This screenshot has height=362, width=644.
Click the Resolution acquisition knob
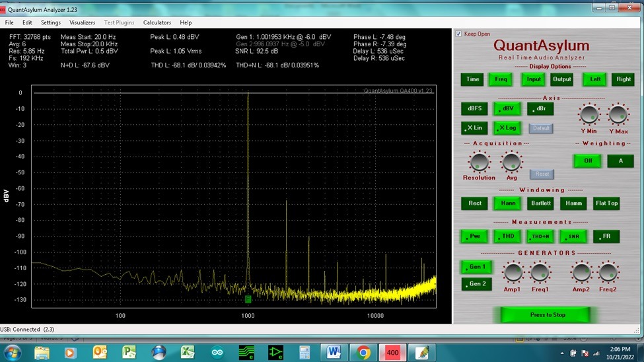(479, 162)
